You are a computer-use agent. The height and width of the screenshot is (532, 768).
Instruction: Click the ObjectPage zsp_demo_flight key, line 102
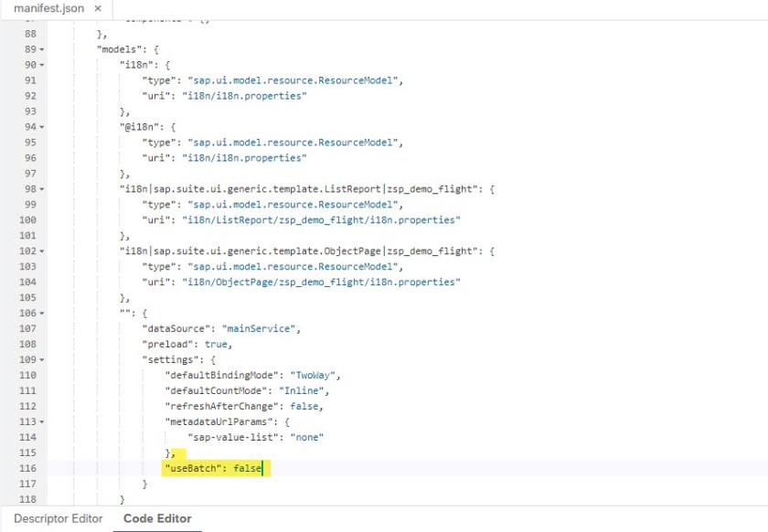(x=299, y=251)
